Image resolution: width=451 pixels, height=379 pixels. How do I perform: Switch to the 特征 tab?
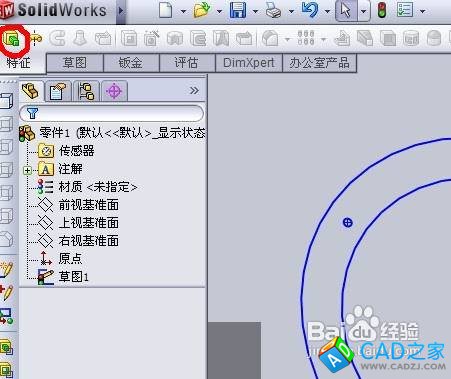point(18,62)
